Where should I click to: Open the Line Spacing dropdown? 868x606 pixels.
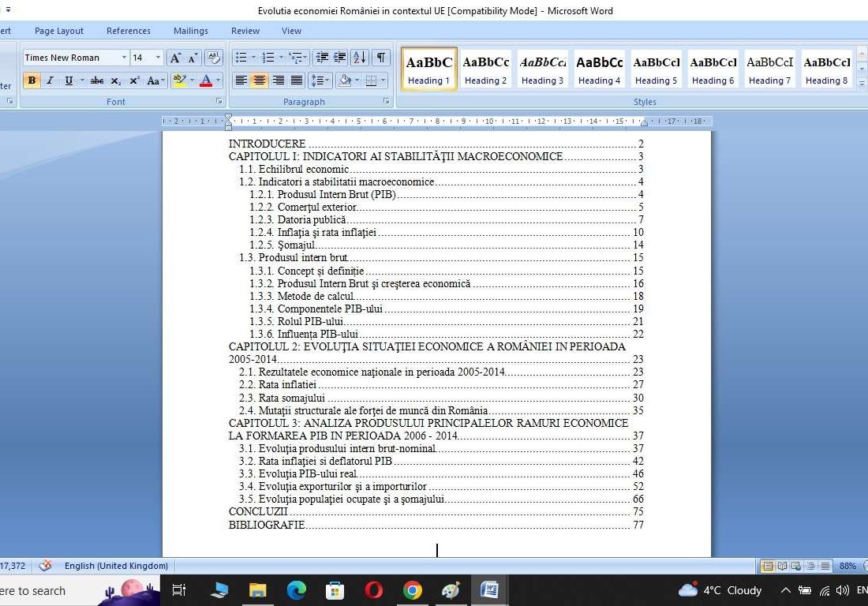320,80
